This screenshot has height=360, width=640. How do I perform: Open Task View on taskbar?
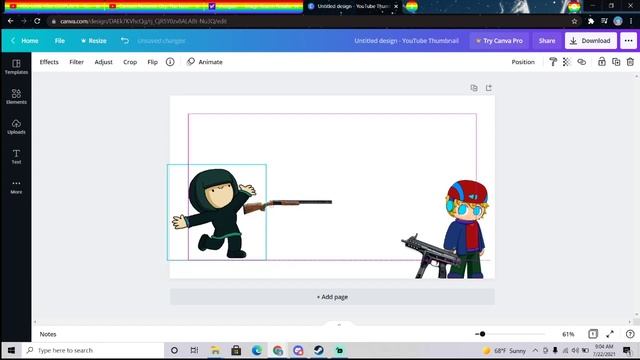tap(194, 350)
